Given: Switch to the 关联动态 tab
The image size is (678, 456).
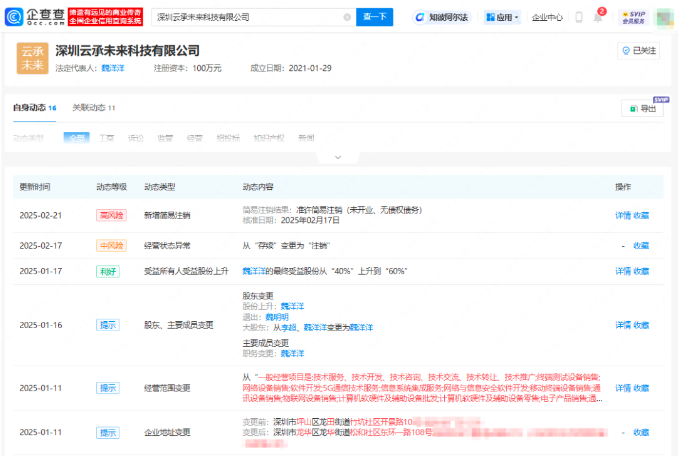Looking at the screenshot, I should pyautogui.click(x=93, y=107).
